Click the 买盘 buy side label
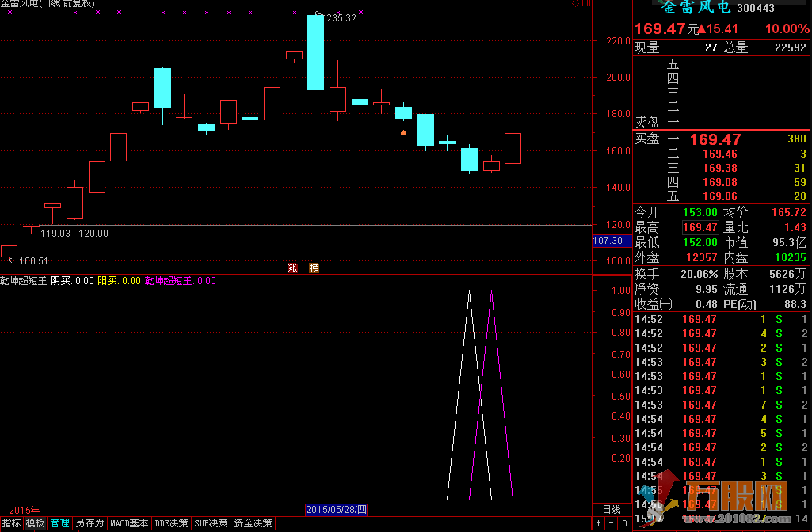This screenshot has height=532, width=812. click(646, 139)
